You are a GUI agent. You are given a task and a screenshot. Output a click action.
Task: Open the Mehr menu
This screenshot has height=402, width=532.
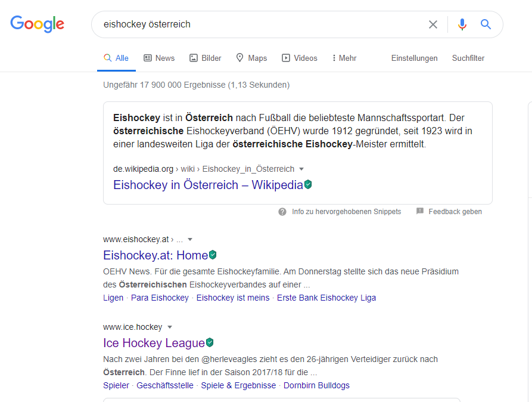point(344,58)
